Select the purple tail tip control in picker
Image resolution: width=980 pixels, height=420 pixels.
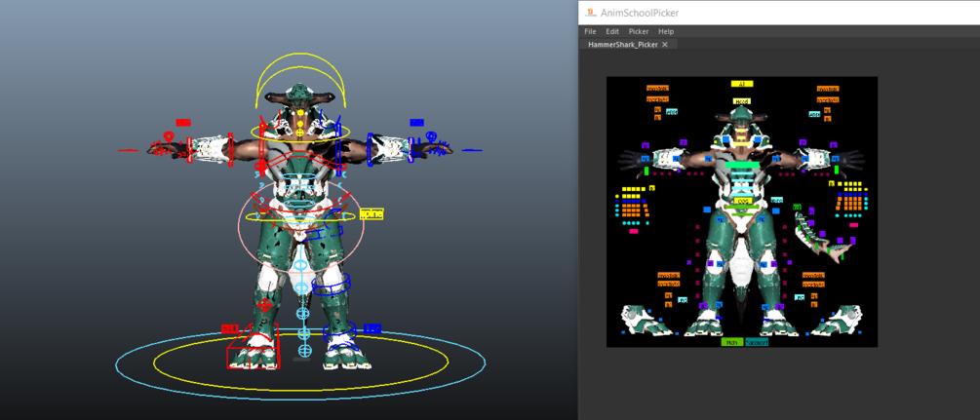852,241
